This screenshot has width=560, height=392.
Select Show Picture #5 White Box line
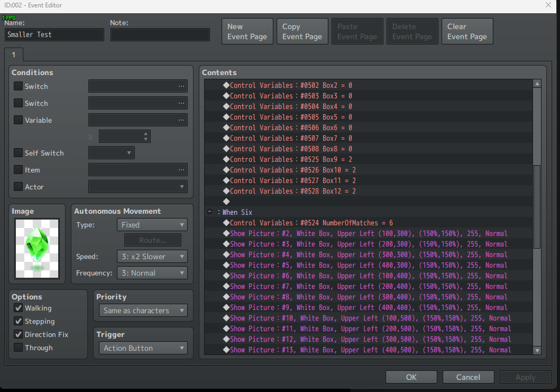(x=369, y=265)
